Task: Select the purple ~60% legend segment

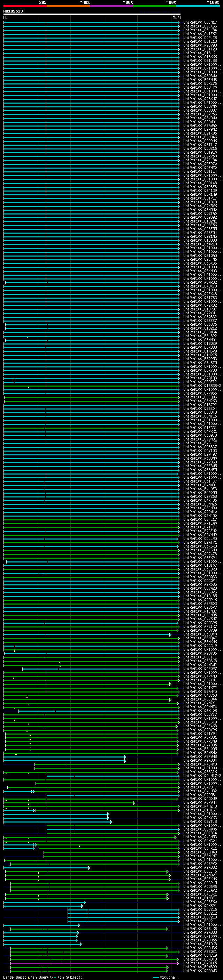Action: [111, 6]
